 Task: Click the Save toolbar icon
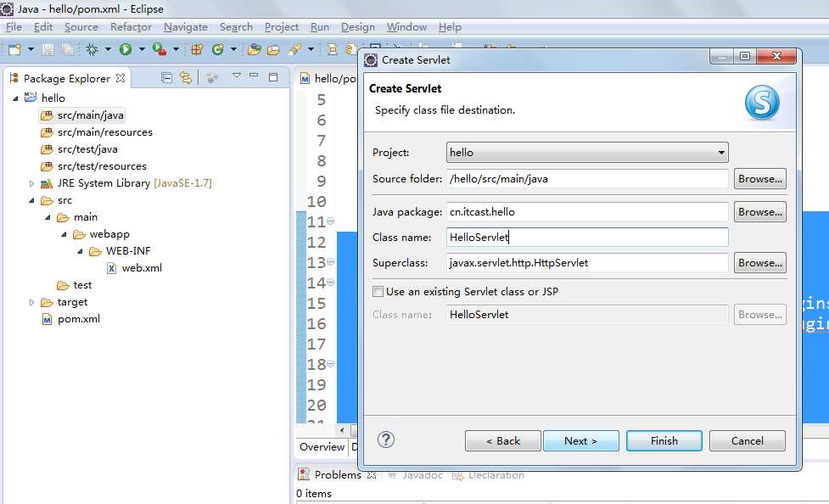48,49
